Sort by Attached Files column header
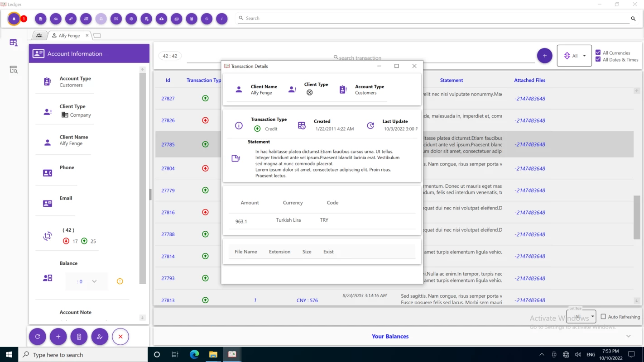The image size is (644, 362). click(x=529, y=80)
